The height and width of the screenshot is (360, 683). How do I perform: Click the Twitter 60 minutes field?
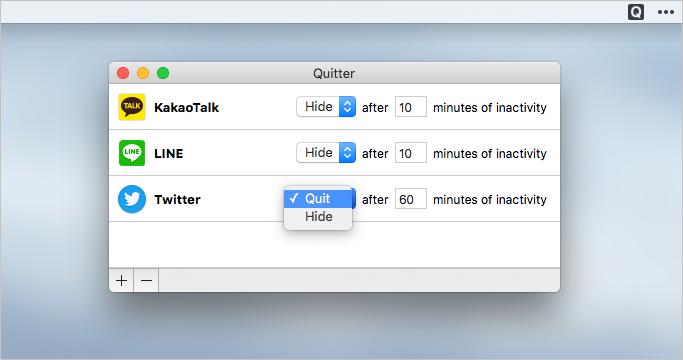411,199
